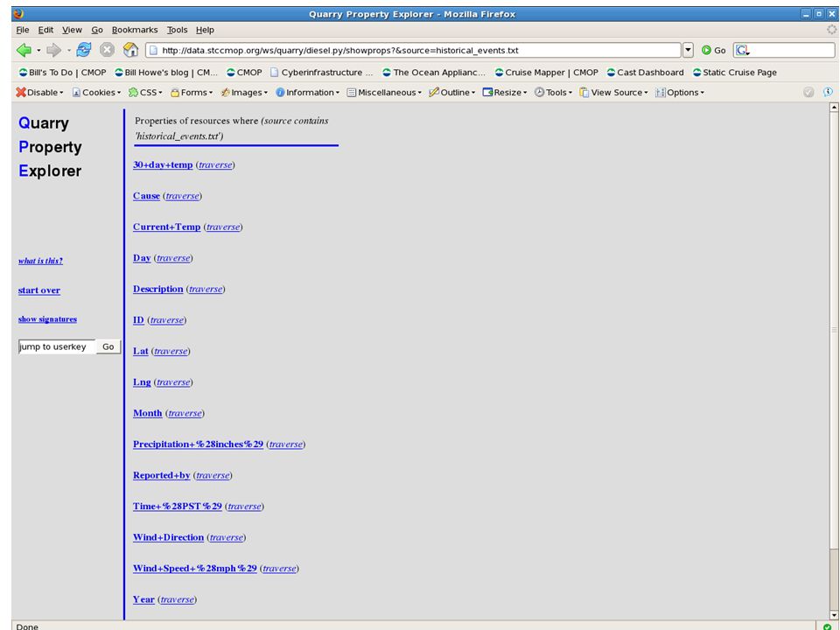Click the scrollbar down arrow
Image resolution: width=840 pixels, height=630 pixels.
pos(834,615)
